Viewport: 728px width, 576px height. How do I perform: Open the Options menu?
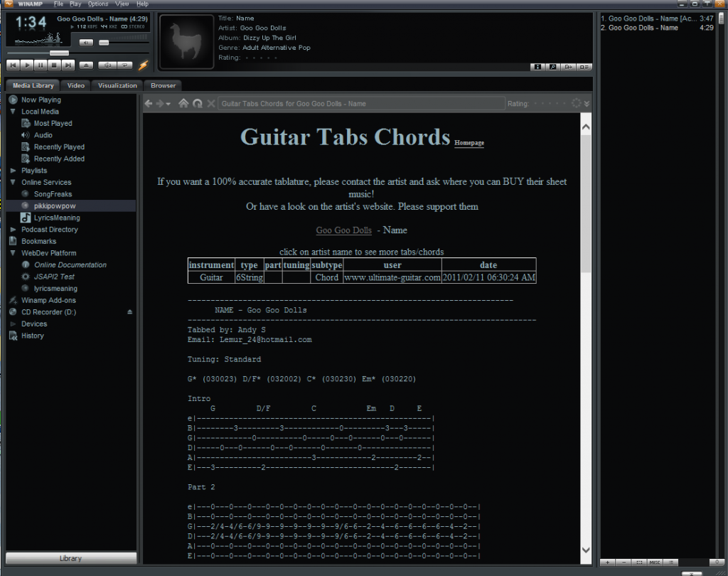(98, 4)
